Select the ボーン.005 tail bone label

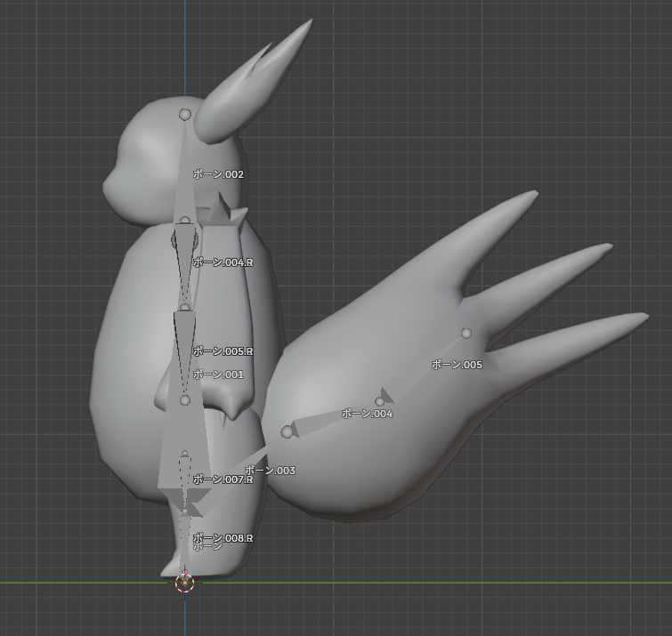click(x=457, y=365)
